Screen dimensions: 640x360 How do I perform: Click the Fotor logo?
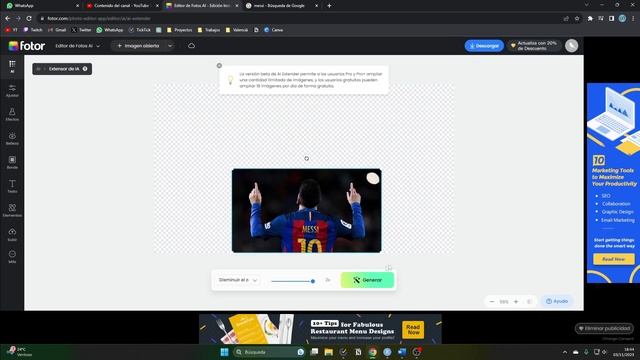pos(27,46)
